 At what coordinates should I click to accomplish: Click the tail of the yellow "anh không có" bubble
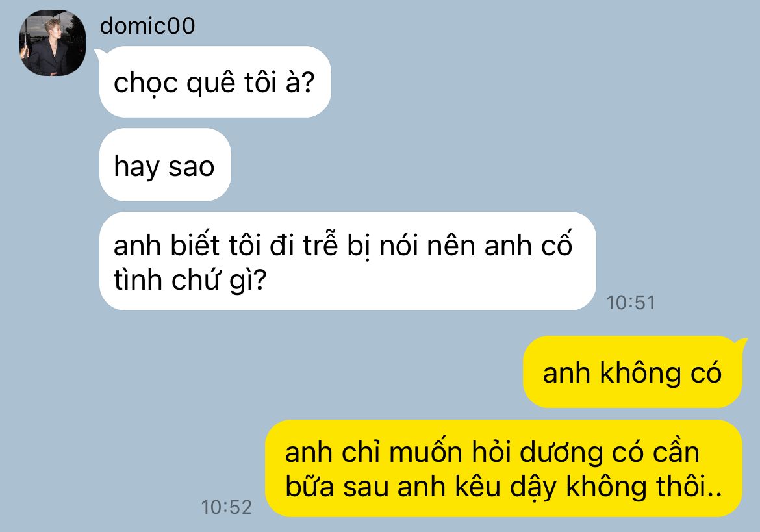tap(742, 344)
